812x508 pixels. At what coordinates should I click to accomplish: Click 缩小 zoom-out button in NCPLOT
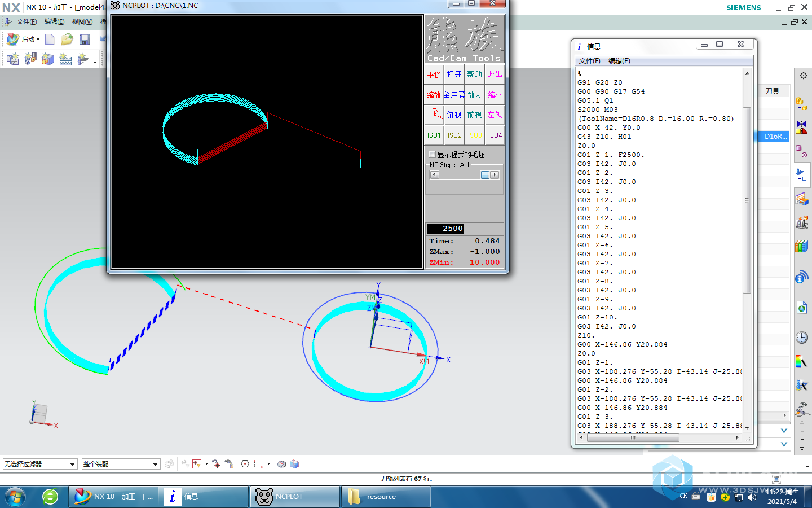[495, 94]
